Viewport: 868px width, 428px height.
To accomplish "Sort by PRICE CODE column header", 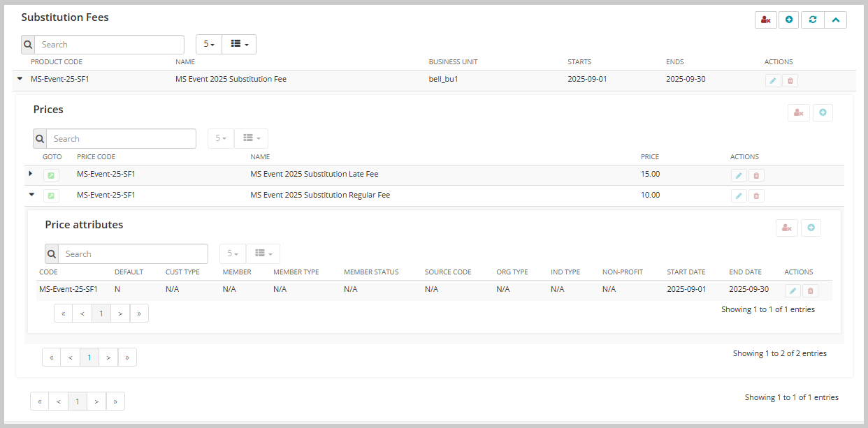I will pyautogui.click(x=96, y=157).
